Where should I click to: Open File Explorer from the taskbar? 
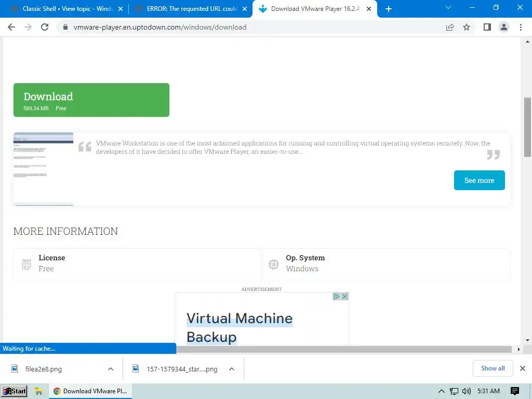[x=38, y=391]
